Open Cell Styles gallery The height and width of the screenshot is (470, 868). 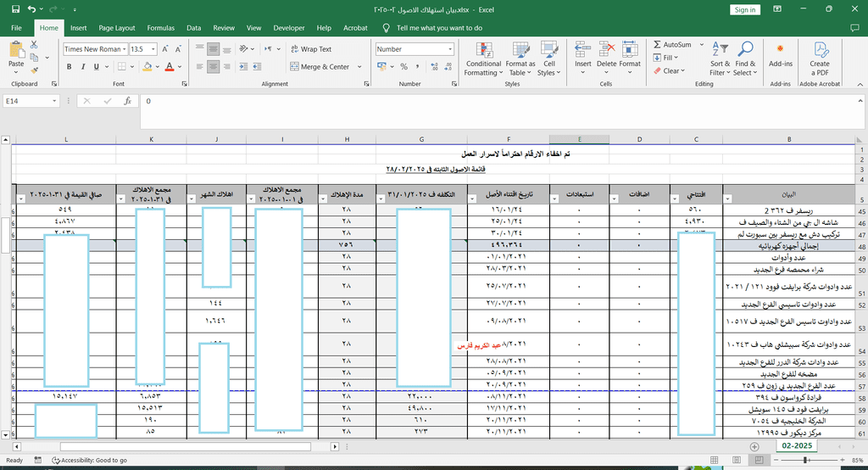[x=548, y=59]
